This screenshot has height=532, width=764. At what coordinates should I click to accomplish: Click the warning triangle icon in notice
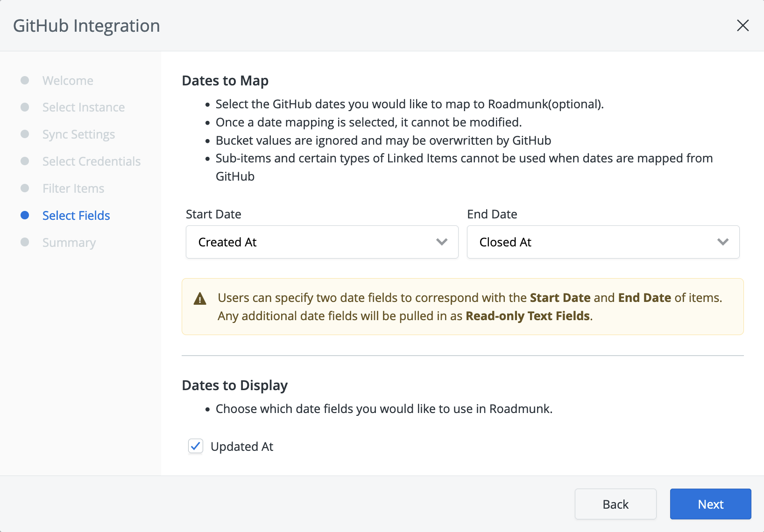(x=200, y=299)
